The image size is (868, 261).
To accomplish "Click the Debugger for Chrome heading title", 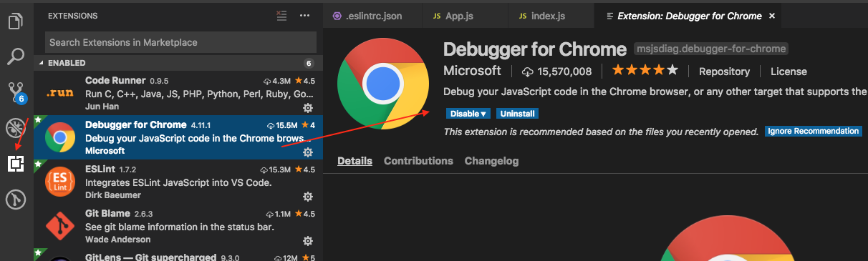I will [535, 49].
